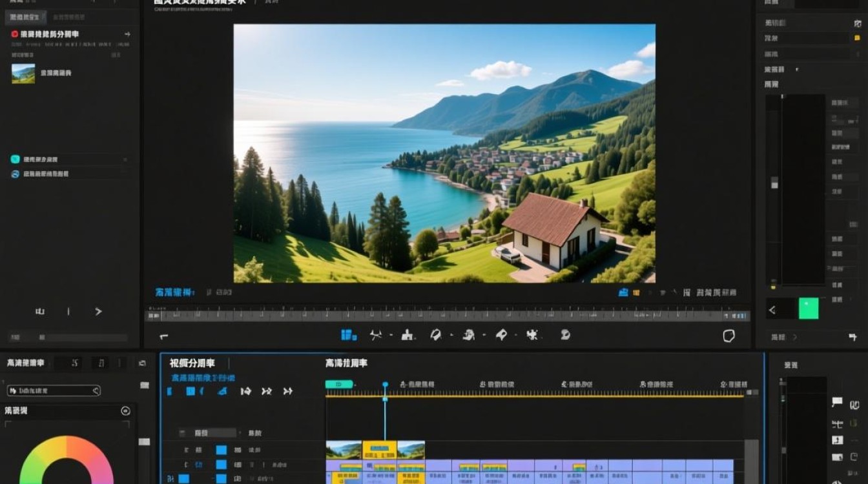Click the speech bubble icon in lower right panel
The height and width of the screenshot is (484, 868).
coord(837,402)
